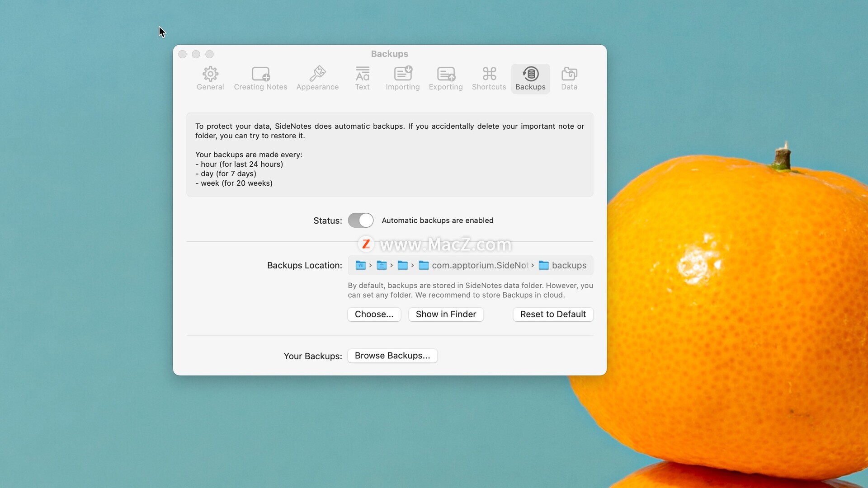The image size is (868, 488).
Task: Click the 'Your Backups:' label
Action: (313, 356)
